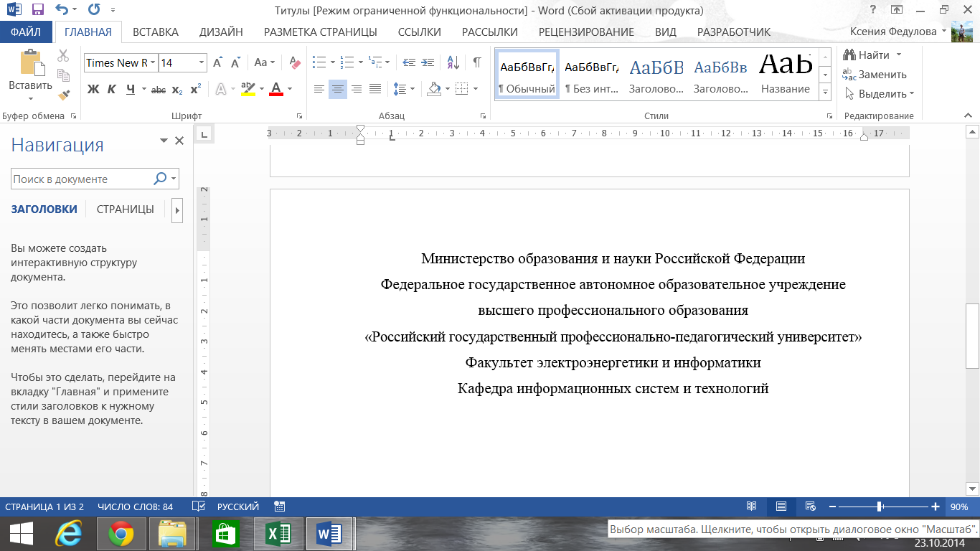Apply red font color button
This screenshot has height=551, width=980.
coord(275,90)
